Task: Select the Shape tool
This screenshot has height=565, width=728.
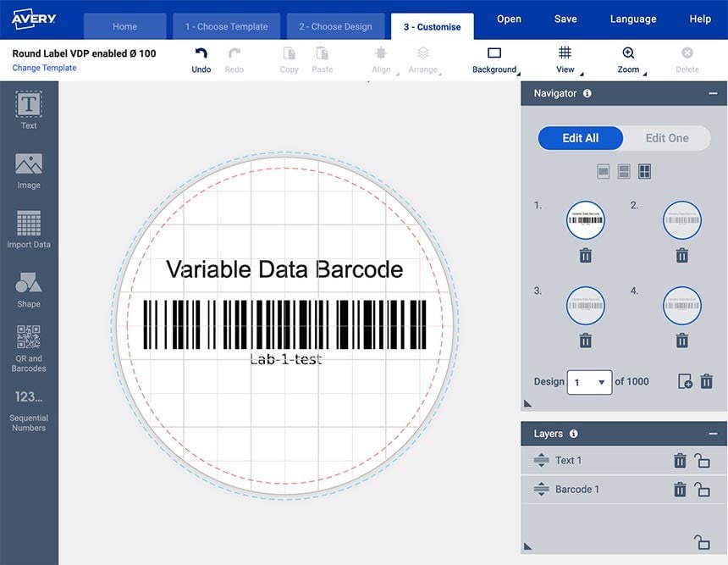Action: point(29,290)
